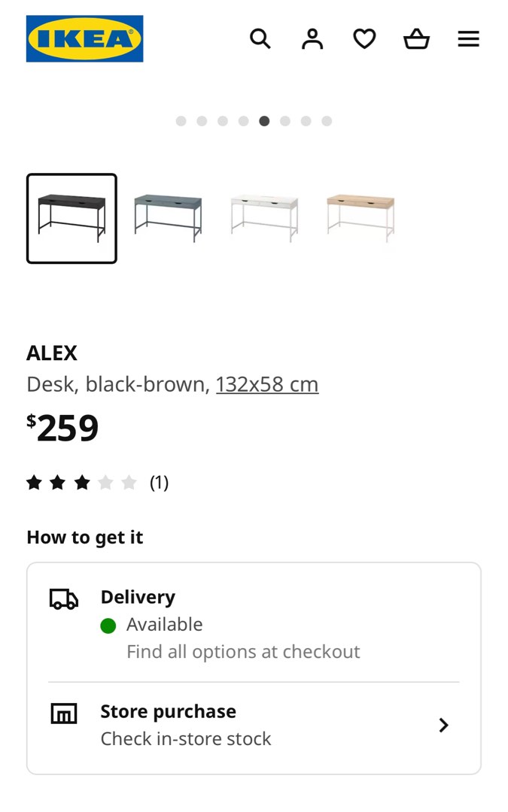Viewport: 508px width, 812px height.
Task: Expand the Store purchase stock details
Action: tap(444, 725)
